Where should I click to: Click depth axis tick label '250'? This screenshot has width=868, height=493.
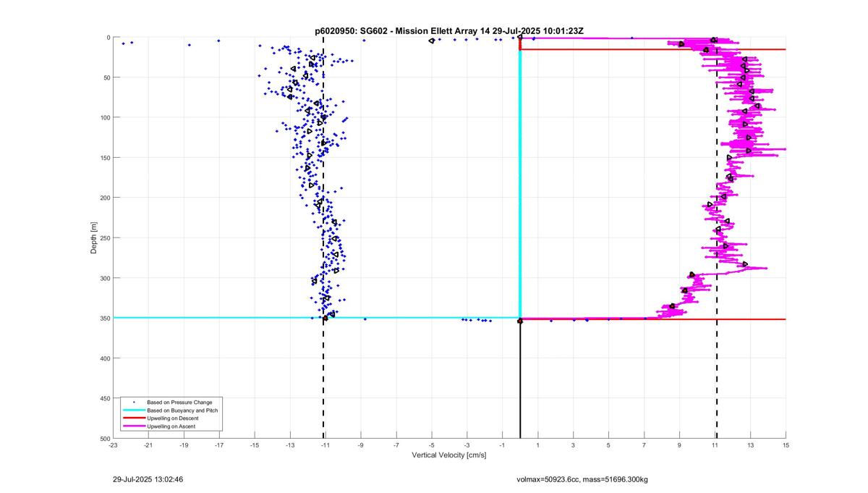pos(104,238)
